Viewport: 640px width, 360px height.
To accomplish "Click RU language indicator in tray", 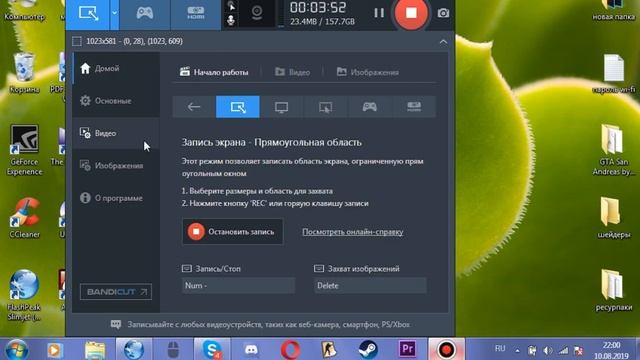I will coord(500,349).
